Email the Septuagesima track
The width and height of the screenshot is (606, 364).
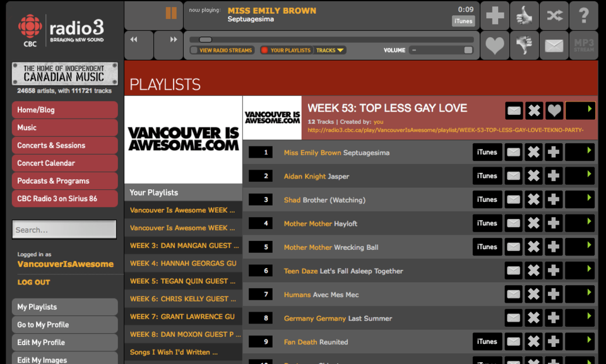pyautogui.click(x=513, y=152)
